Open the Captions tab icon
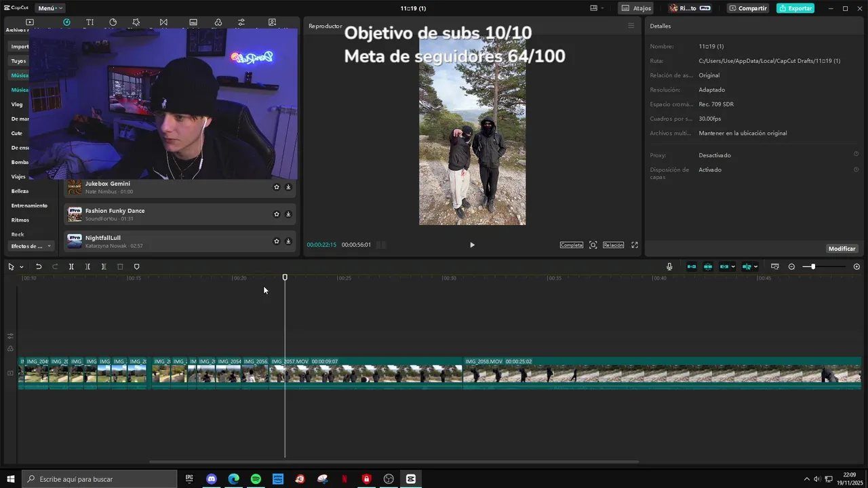The image size is (868, 488). (x=193, y=22)
